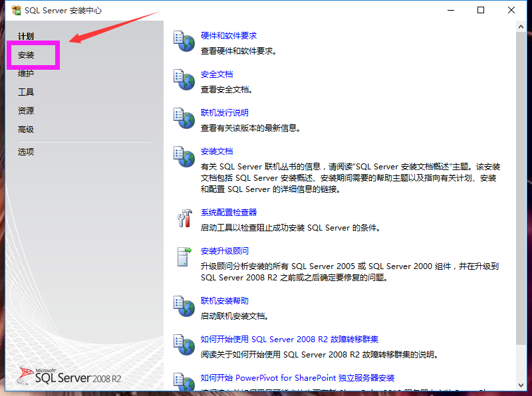This screenshot has width=532, height=396.
Task: Click the icon next to 联机发行说明
Action: click(184, 118)
